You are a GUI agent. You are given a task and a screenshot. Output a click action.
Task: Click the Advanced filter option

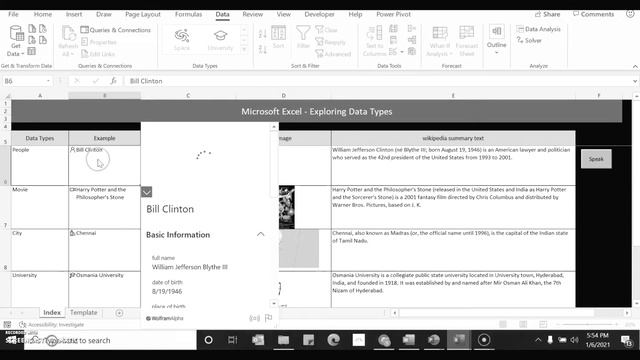pos(333,54)
